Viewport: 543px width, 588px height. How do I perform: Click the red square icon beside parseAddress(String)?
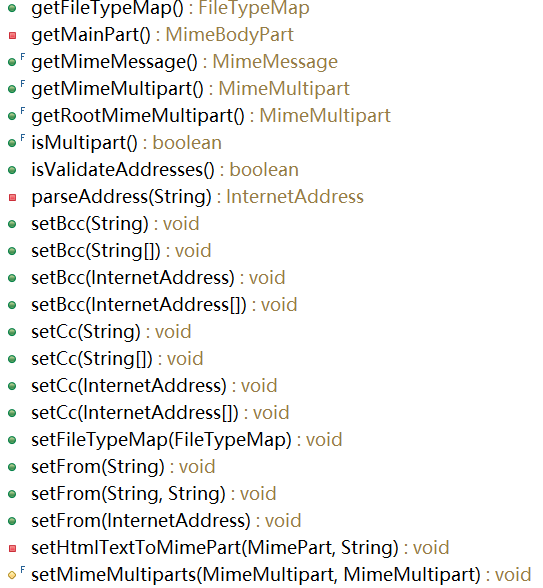(12, 198)
